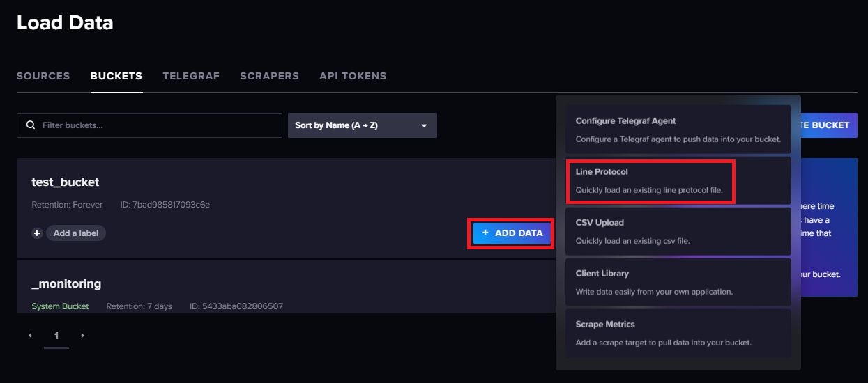868x383 pixels.
Task: Choose Scrape Metrics from the menu
Action: coord(678,334)
